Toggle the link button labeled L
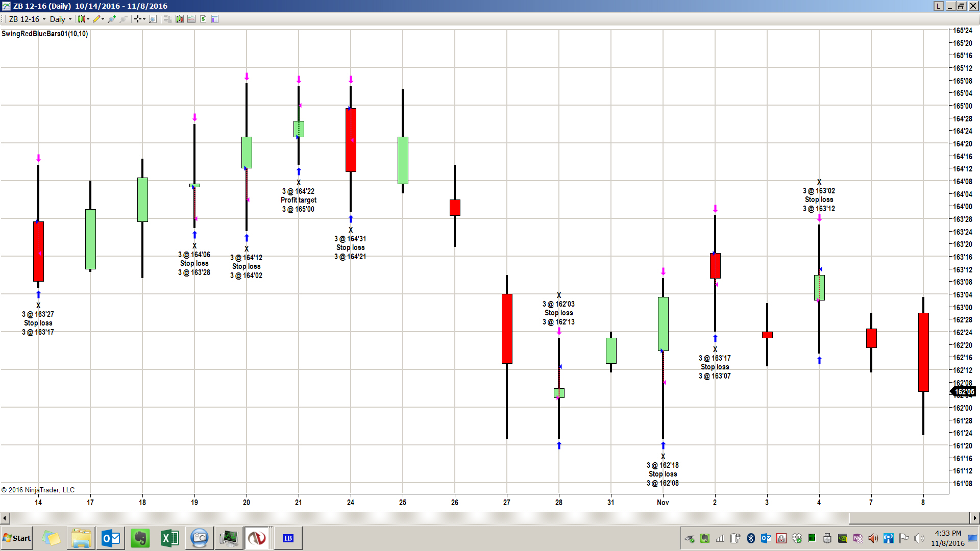 (x=939, y=6)
